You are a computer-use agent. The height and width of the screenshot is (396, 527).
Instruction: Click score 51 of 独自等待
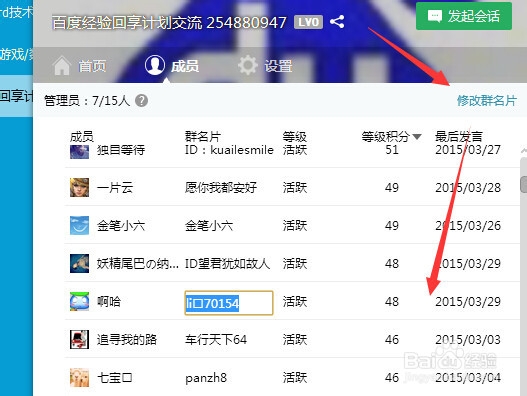pos(392,150)
